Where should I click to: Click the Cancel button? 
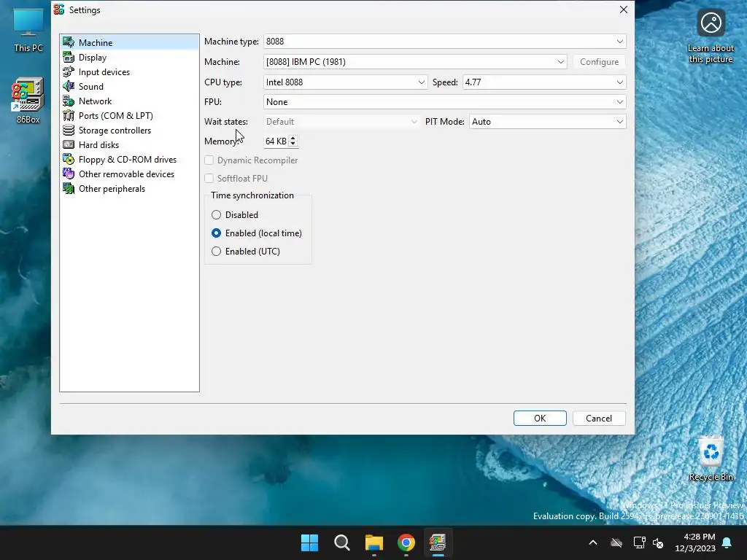599,418
